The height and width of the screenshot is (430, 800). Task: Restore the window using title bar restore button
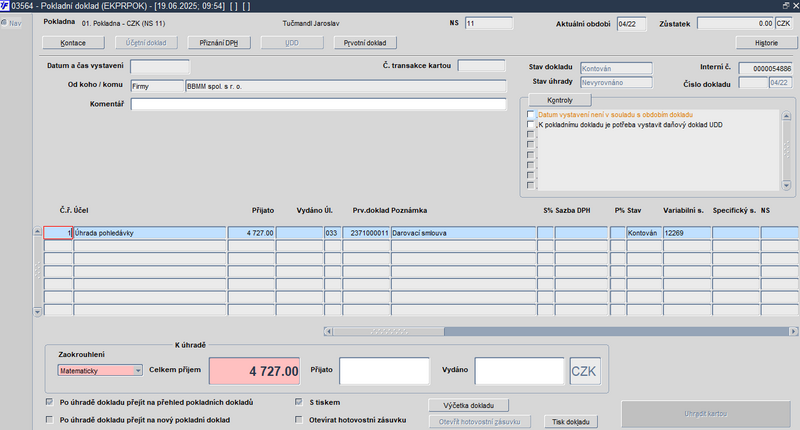[786, 5]
